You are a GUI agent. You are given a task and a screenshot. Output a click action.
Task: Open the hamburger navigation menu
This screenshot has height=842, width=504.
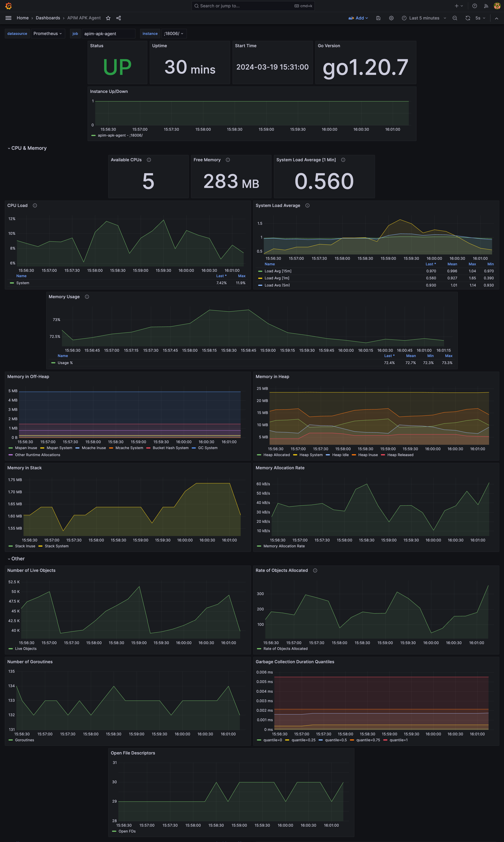pyautogui.click(x=8, y=18)
